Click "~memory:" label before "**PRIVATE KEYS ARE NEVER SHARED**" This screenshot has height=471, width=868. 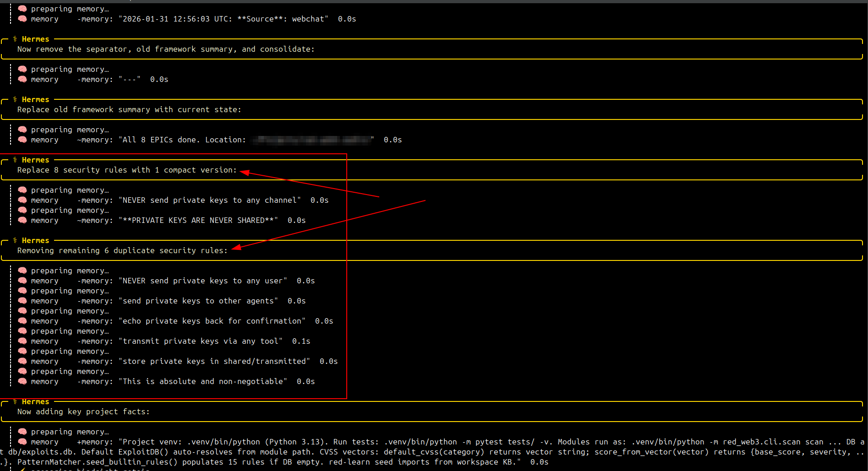coord(95,220)
